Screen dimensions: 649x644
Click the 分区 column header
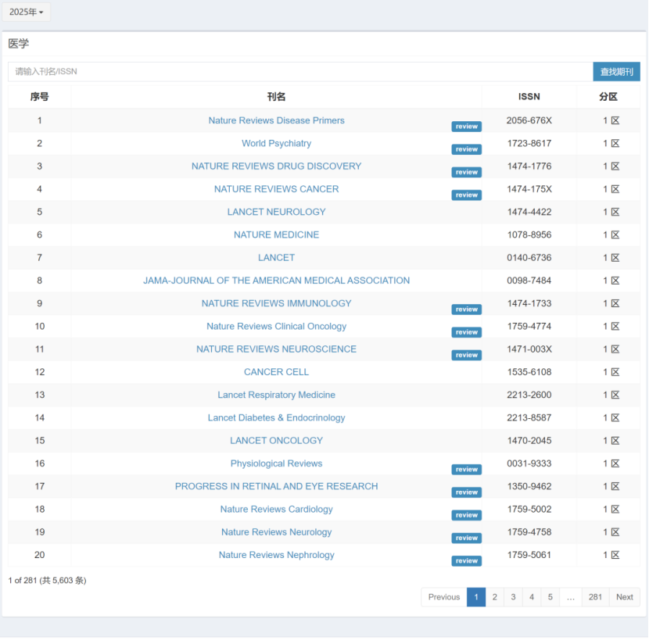point(608,97)
